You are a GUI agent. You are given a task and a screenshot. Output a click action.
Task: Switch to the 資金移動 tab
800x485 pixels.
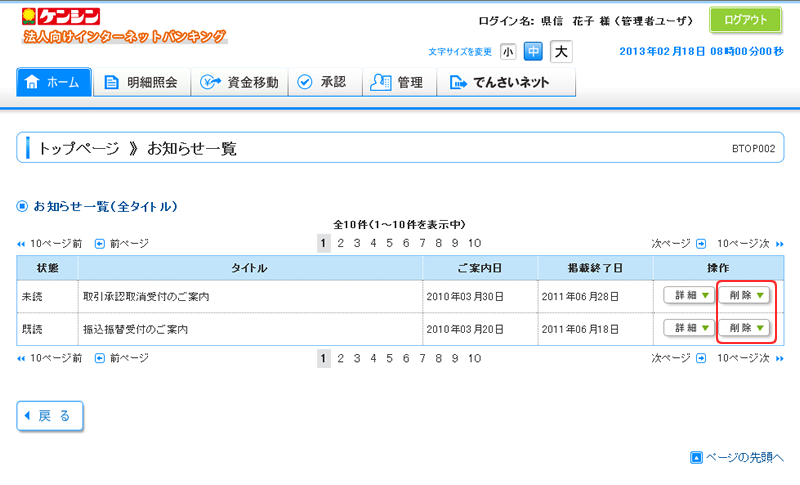pos(239,83)
